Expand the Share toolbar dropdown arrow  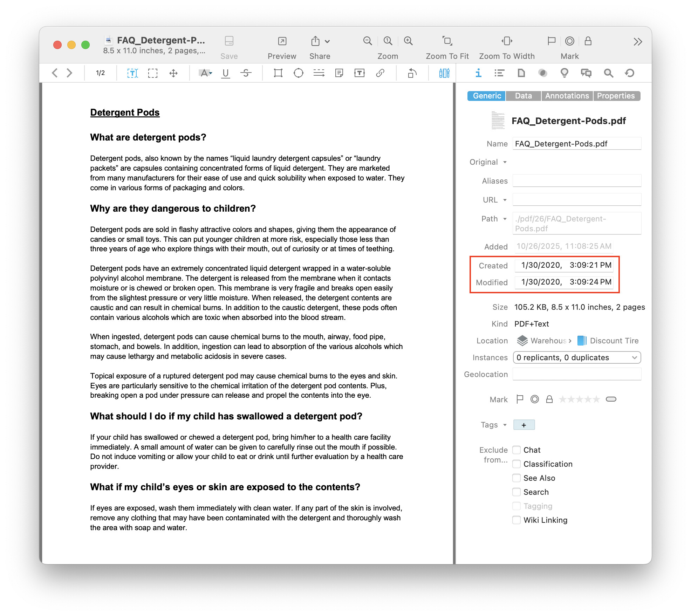(x=327, y=41)
